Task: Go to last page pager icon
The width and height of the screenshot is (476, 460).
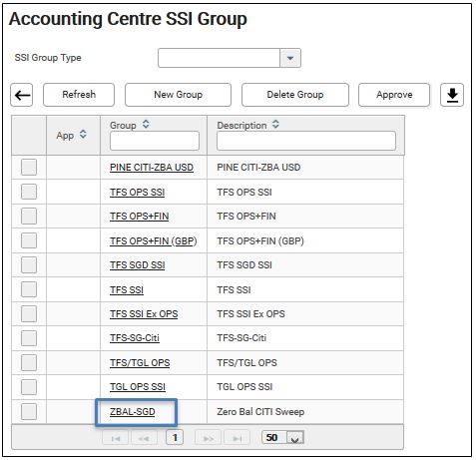Action: [x=238, y=439]
